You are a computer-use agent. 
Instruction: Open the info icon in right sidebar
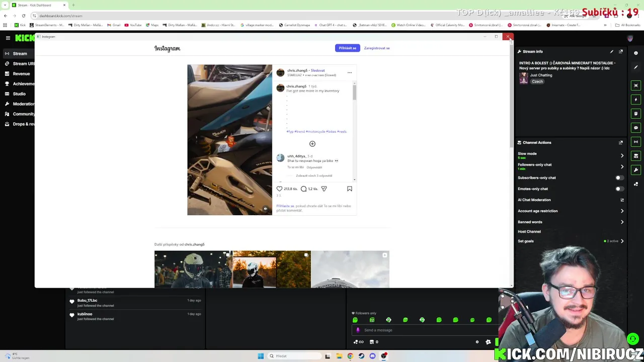click(x=636, y=53)
